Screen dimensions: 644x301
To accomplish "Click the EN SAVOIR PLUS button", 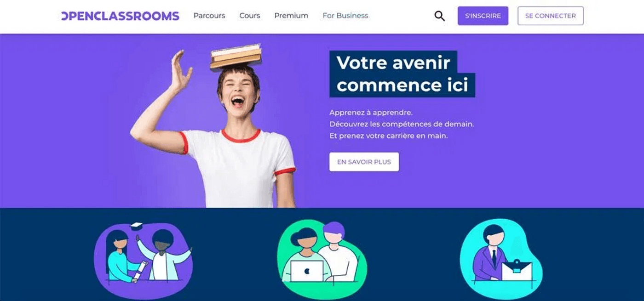I will click(x=364, y=162).
